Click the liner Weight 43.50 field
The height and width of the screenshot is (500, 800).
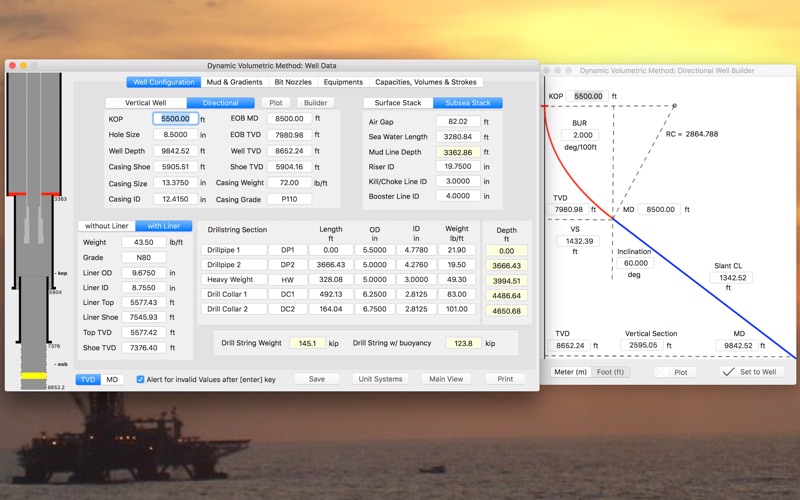point(144,242)
